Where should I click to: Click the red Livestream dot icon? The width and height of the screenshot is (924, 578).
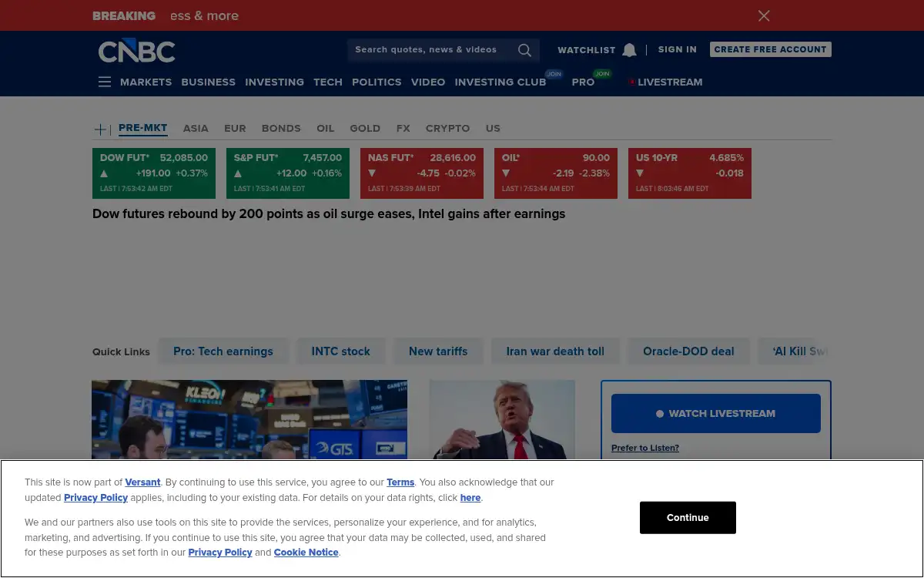pyautogui.click(x=632, y=82)
